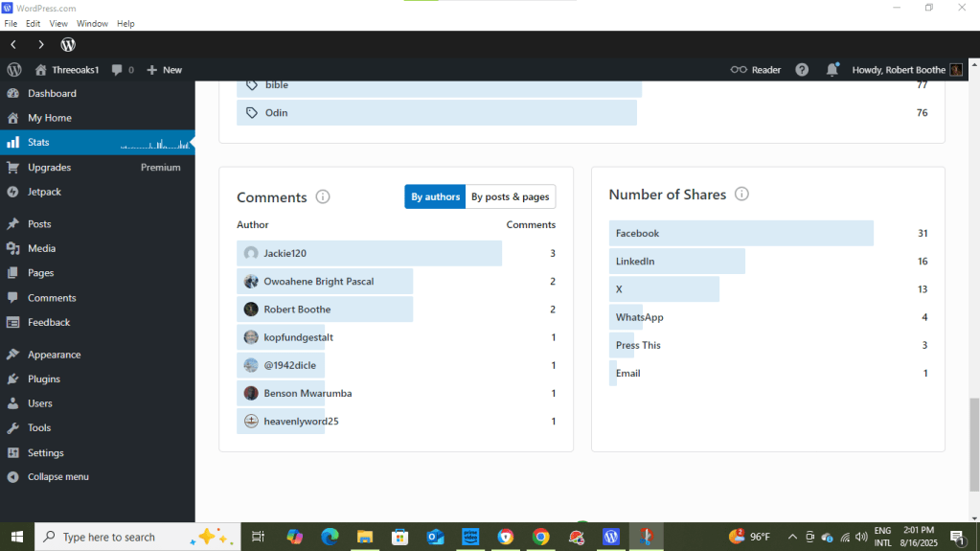Image resolution: width=980 pixels, height=551 pixels.
Task: Click the back navigation arrow
Action: pyautogui.click(x=13, y=45)
